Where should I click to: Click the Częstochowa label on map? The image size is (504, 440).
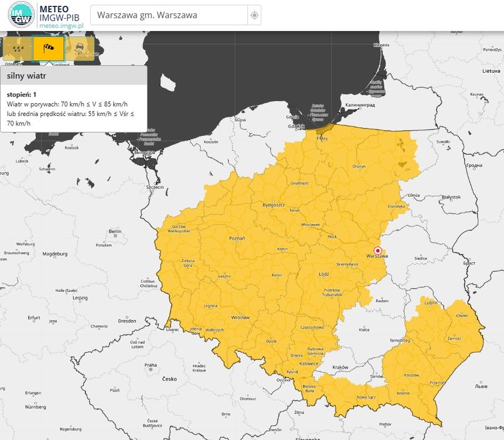(312, 328)
